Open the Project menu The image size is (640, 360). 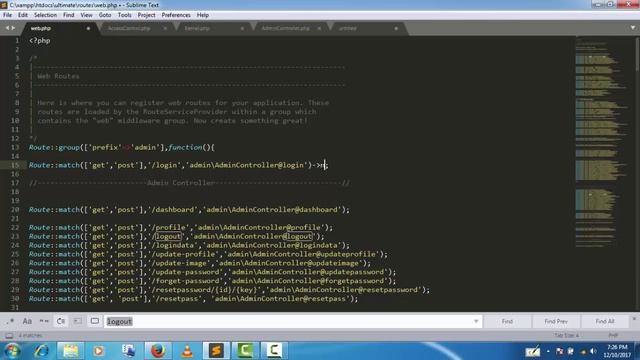[147, 15]
